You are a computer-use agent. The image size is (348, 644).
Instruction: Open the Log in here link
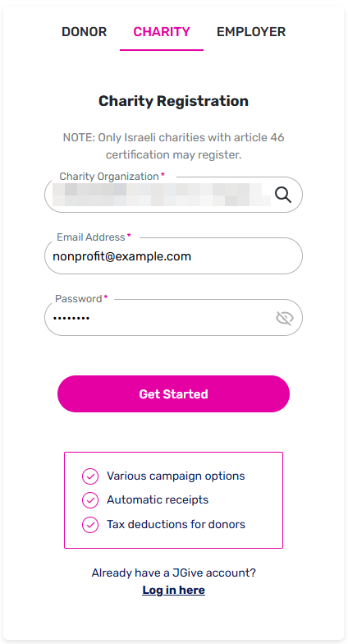[x=174, y=590]
